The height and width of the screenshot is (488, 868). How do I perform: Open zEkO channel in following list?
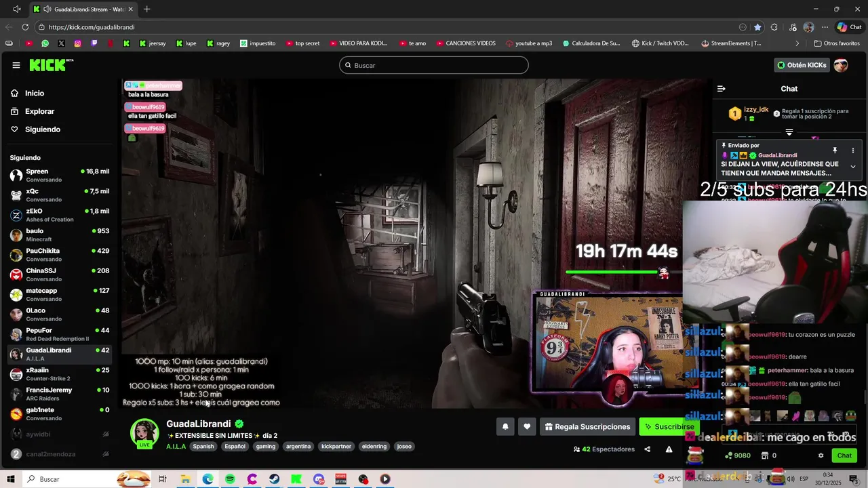click(60, 215)
